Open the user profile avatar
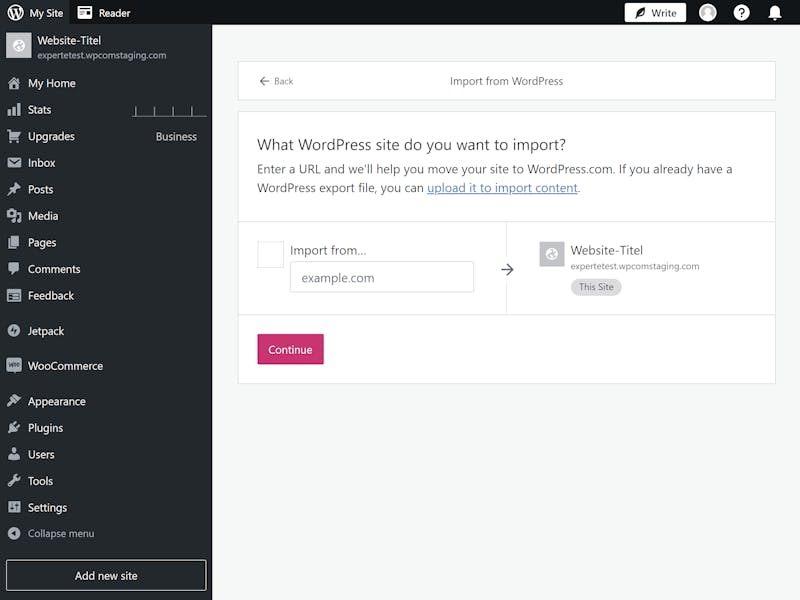 point(707,13)
